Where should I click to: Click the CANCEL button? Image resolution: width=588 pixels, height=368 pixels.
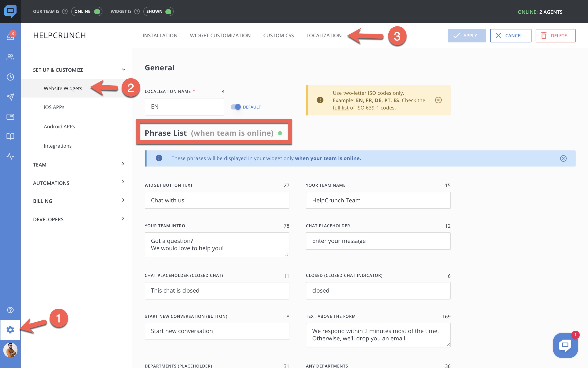click(x=511, y=35)
